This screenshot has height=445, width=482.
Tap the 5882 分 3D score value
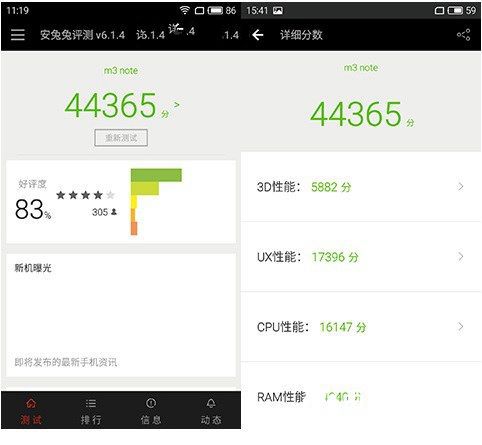[331, 187]
